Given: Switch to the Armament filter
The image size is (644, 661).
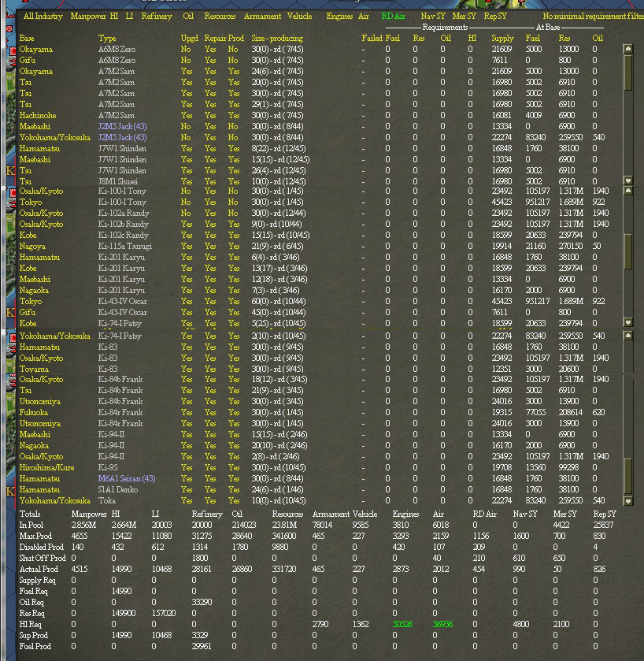Looking at the screenshot, I should (x=262, y=16).
